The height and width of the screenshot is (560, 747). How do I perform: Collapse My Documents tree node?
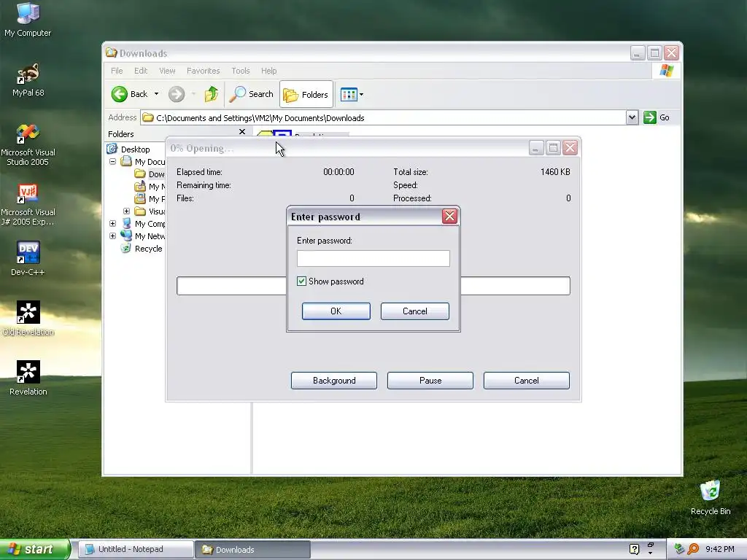click(x=112, y=161)
